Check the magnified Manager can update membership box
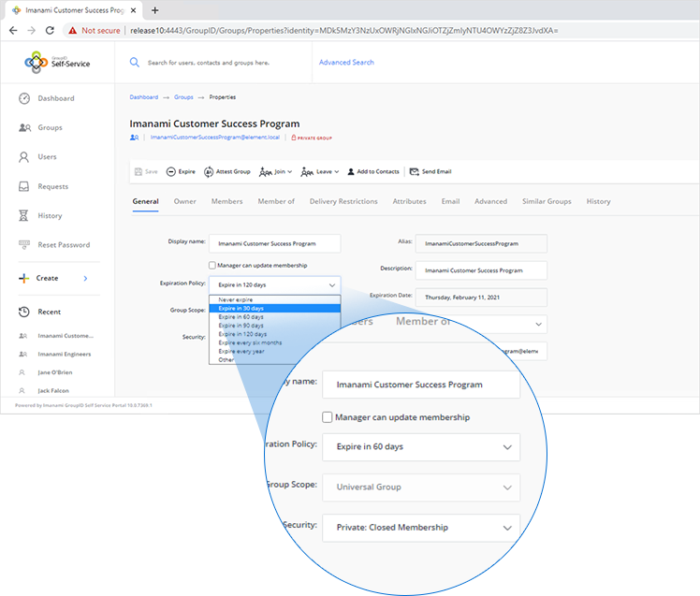 [327, 417]
